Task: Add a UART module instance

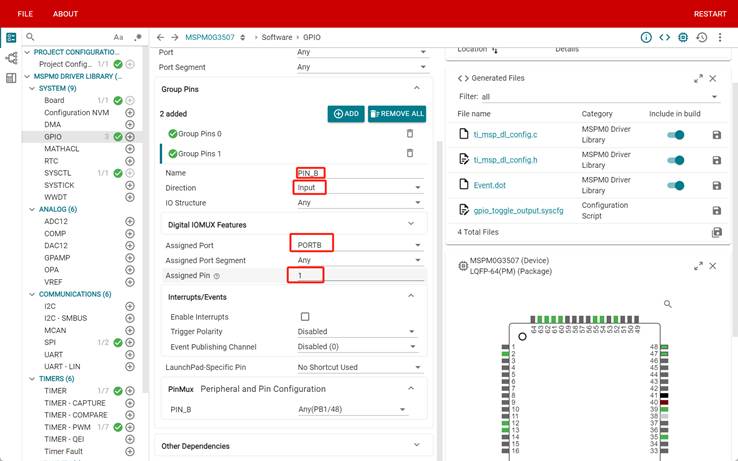Action: pyautogui.click(x=130, y=355)
